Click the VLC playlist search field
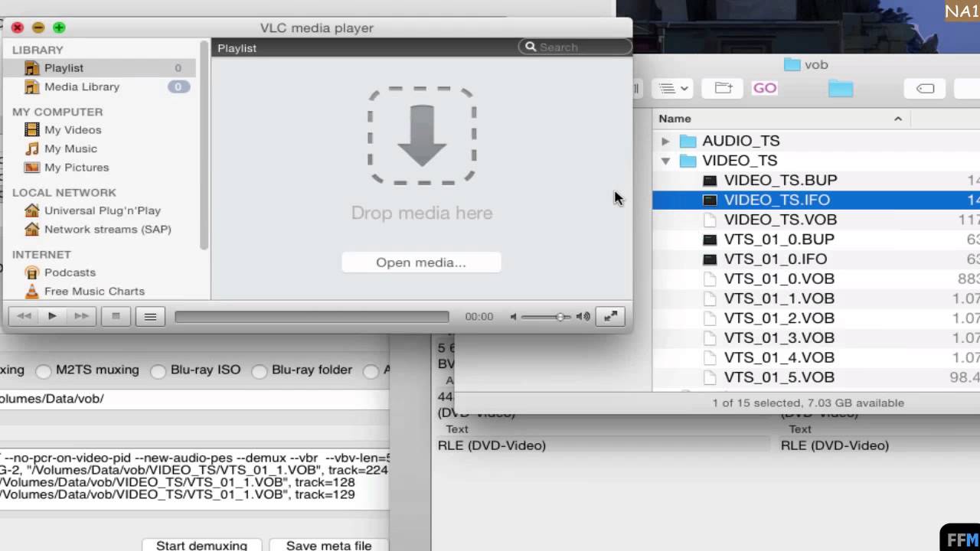This screenshot has width=980, height=551. (575, 47)
